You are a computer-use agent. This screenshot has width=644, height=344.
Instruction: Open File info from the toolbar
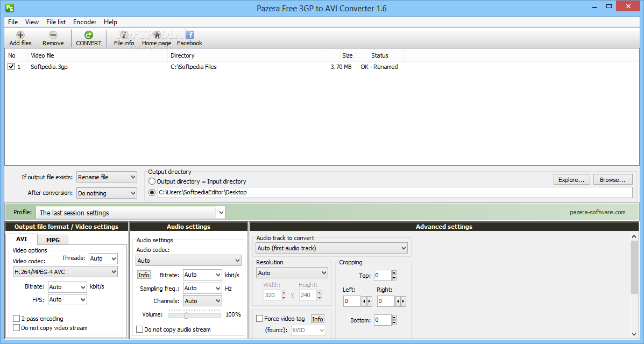(124, 36)
